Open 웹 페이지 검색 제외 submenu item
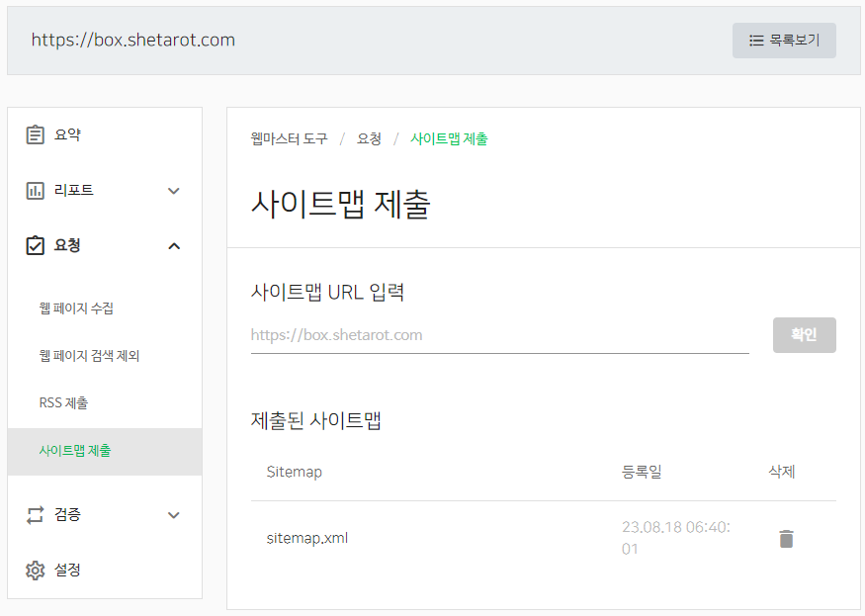The image size is (865, 616). [x=89, y=356]
